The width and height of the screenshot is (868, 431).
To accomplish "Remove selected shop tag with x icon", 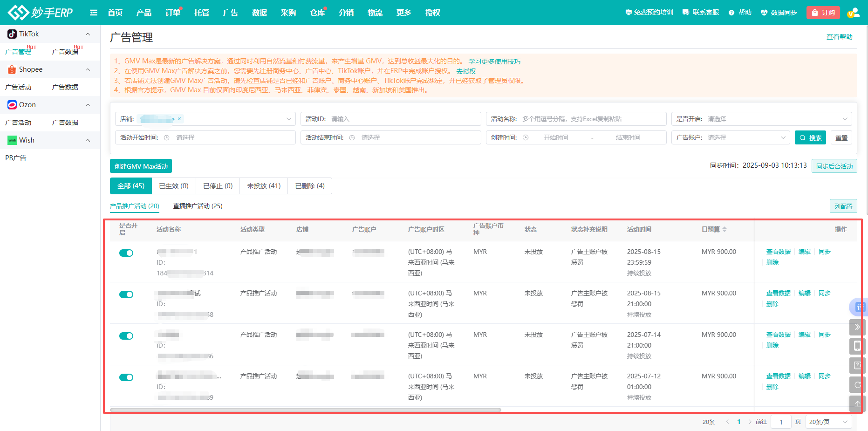I will pyautogui.click(x=179, y=119).
